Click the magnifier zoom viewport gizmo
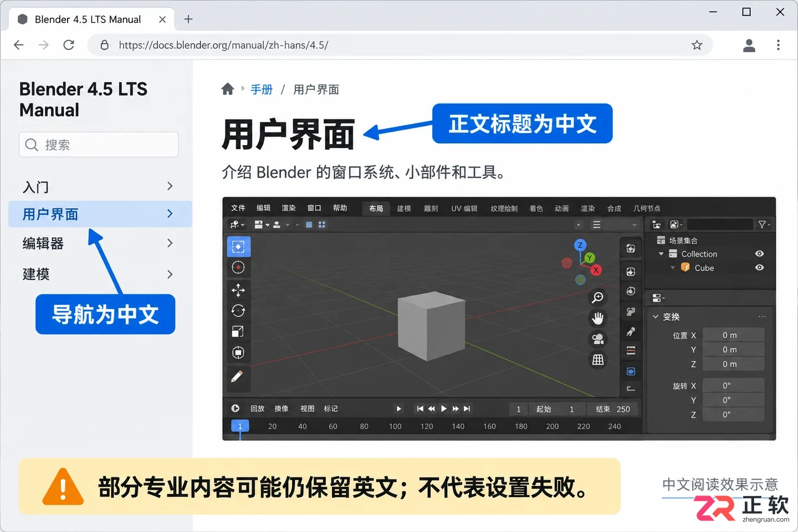 pyautogui.click(x=598, y=298)
